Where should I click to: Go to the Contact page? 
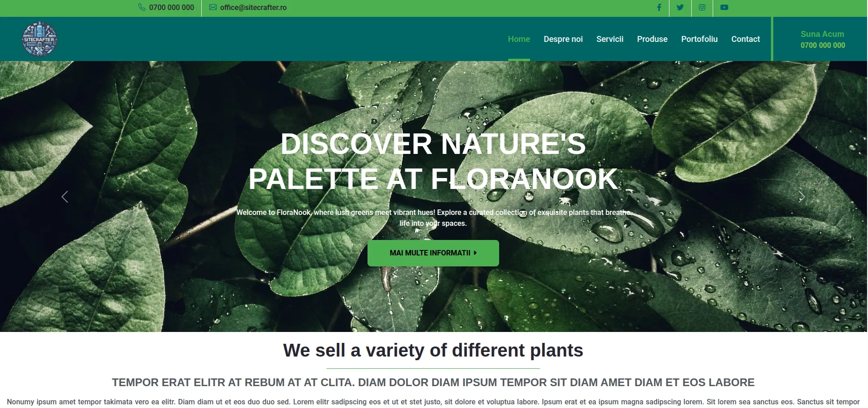coord(745,39)
